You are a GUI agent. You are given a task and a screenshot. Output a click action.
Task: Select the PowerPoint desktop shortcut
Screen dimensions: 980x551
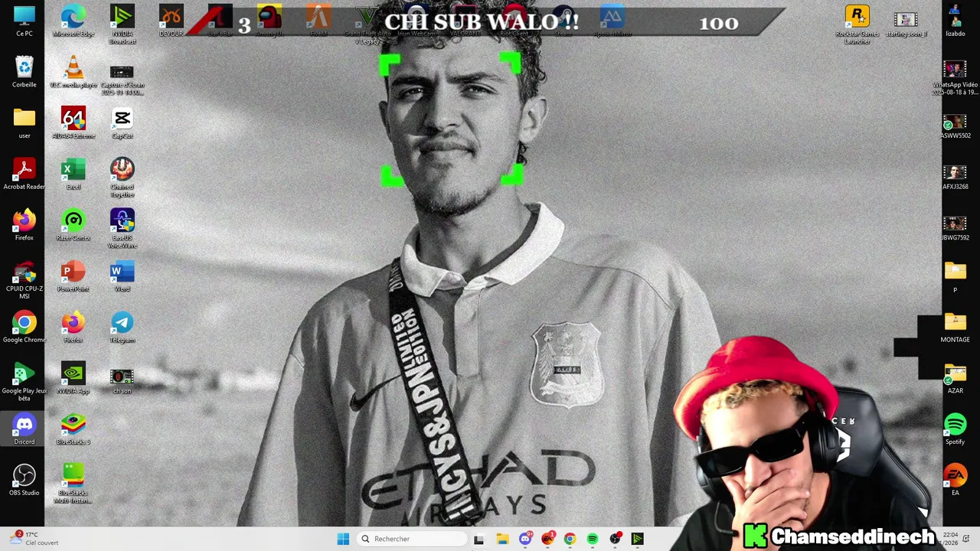pyautogui.click(x=73, y=276)
